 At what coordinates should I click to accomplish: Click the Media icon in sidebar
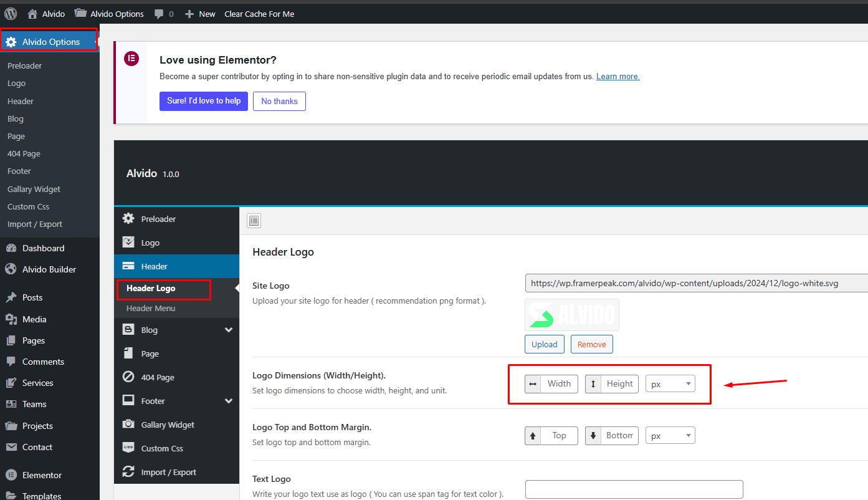tap(11, 319)
